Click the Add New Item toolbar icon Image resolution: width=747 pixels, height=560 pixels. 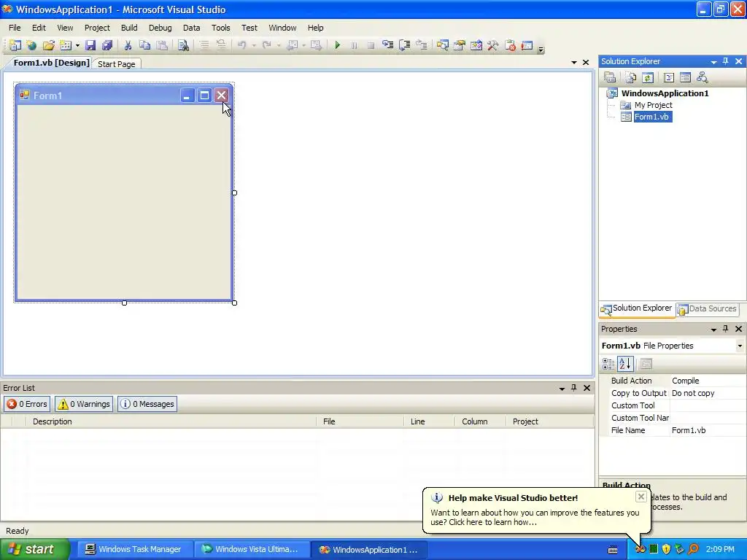(x=66, y=45)
